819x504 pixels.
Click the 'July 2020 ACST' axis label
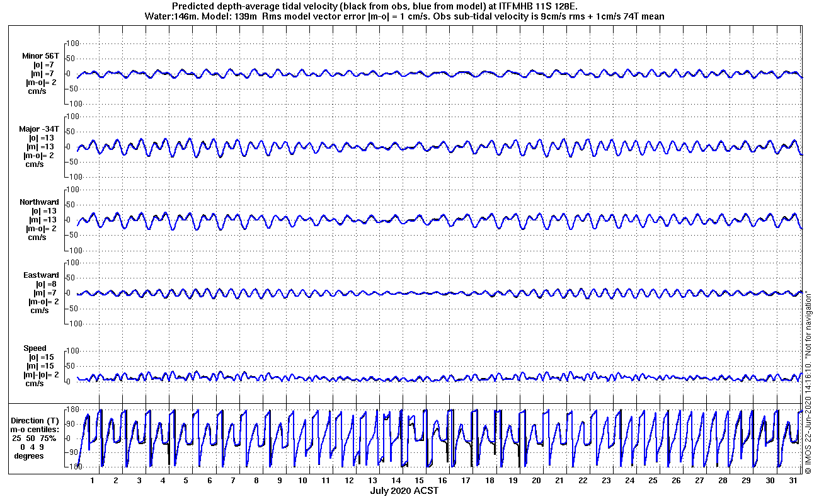(404, 491)
